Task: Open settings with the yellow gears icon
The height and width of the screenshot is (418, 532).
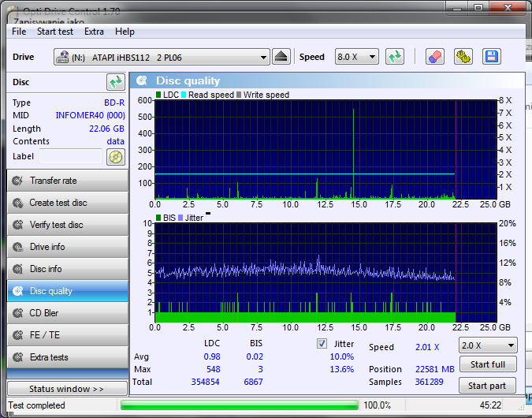Action: coord(463,57)
